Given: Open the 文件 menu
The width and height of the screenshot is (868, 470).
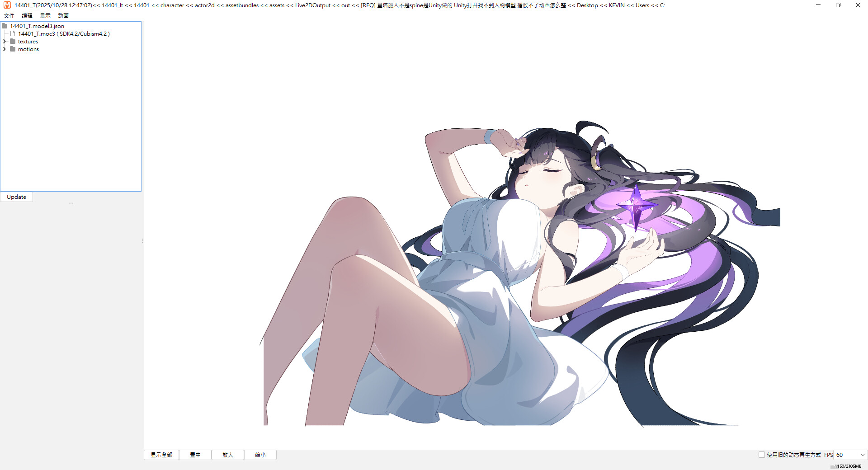Looking at the screenshot, I should [x=9, y=15].
